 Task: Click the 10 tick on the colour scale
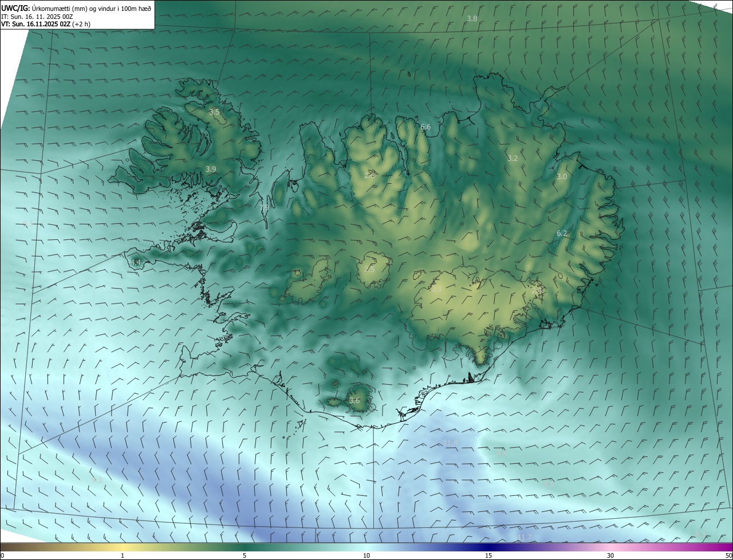(366, 556)
